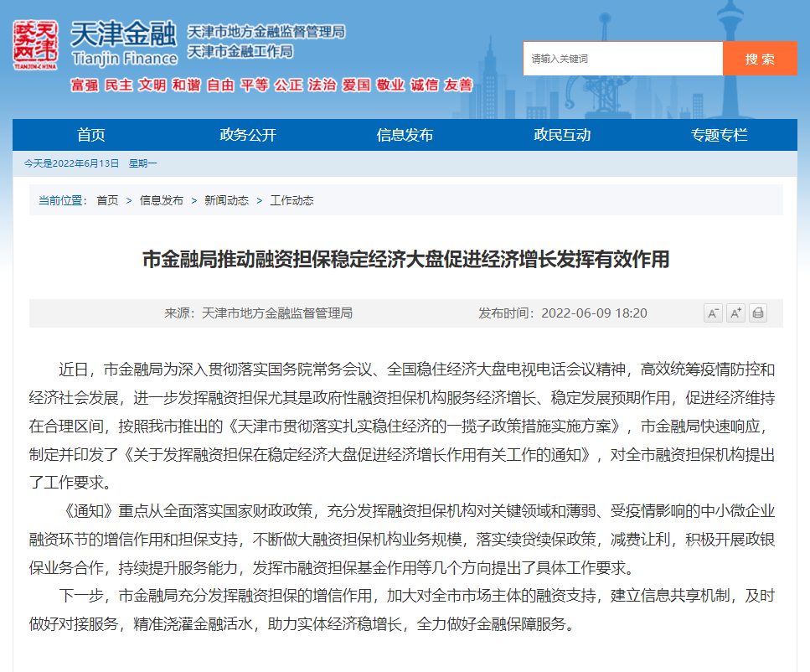This screenshot has height=672, width=810.
Task: Focus the 请输入关键词 search input field
Action: pyautogui.click(x=623, y=59)
